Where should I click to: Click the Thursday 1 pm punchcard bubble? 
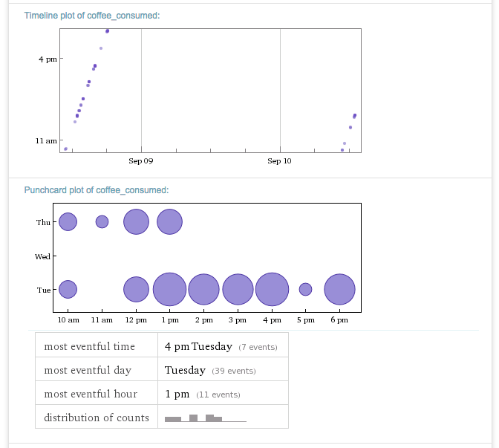coord(169,221)
